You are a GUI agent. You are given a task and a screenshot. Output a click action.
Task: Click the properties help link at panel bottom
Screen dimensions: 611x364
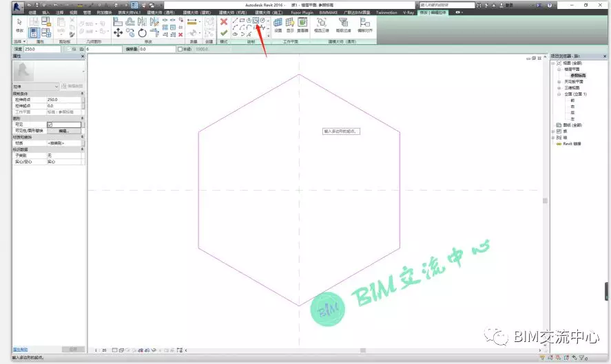coord(20,350)
